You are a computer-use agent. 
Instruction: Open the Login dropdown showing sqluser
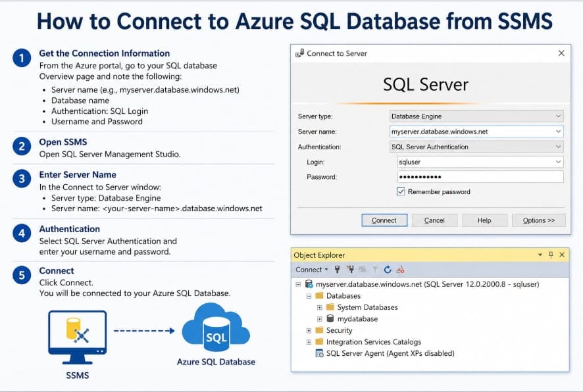[558, 162]
